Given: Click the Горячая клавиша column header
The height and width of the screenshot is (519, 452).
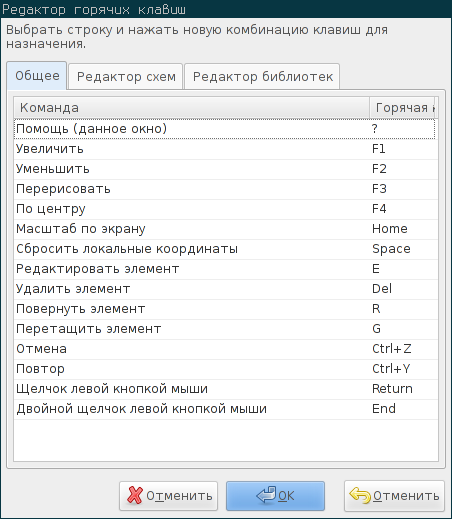Looking at the screenshot, I should tap(403, 108).
